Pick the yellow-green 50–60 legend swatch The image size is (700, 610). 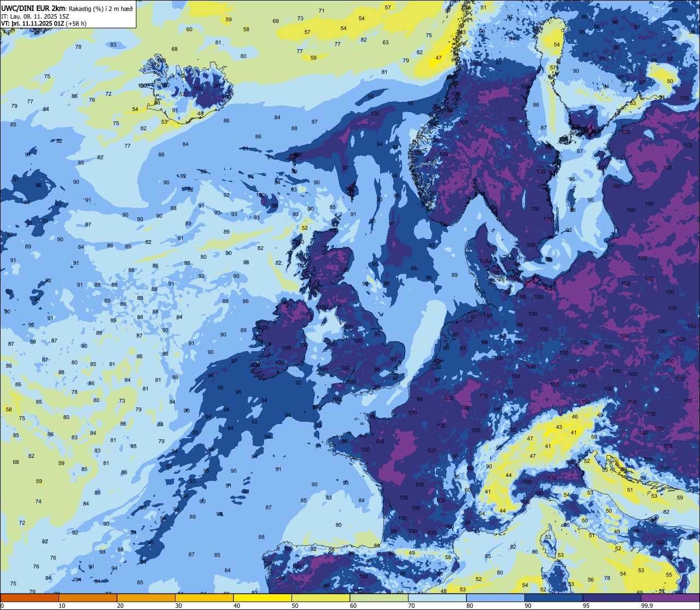click(x=320, y=597)
